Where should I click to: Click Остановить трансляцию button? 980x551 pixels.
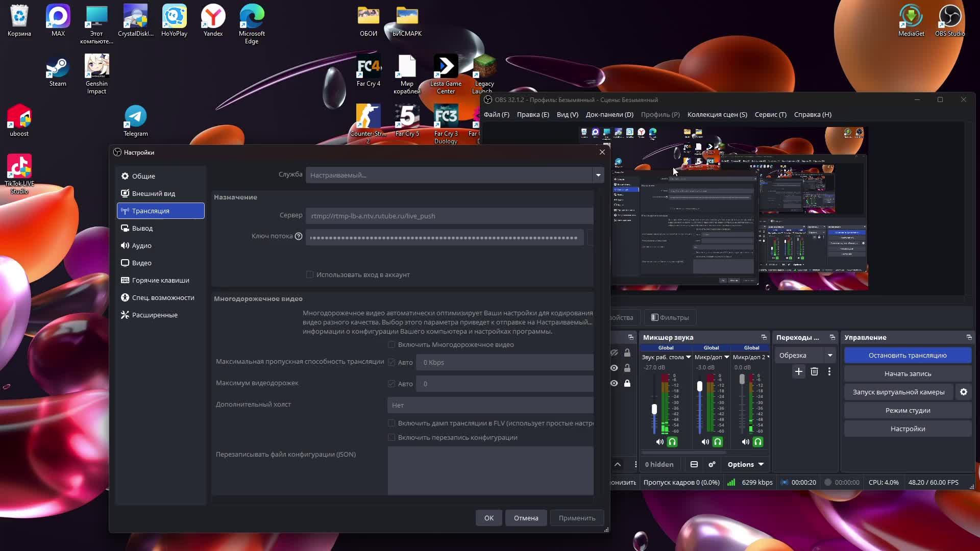908,355
